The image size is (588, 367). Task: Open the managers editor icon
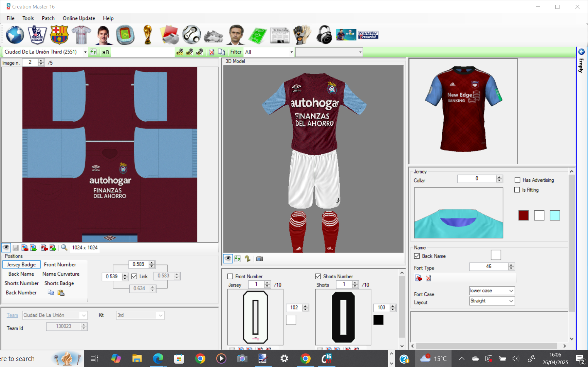pyautogui.click(x=236, y=35)
